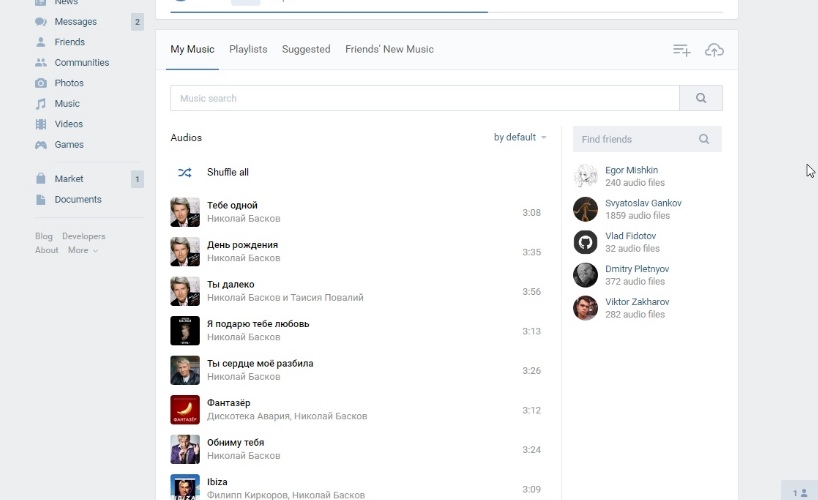Open Messages from the sidebar
Image resolution: width=818 pixels, height=500 pixels.
pos(76,21)
